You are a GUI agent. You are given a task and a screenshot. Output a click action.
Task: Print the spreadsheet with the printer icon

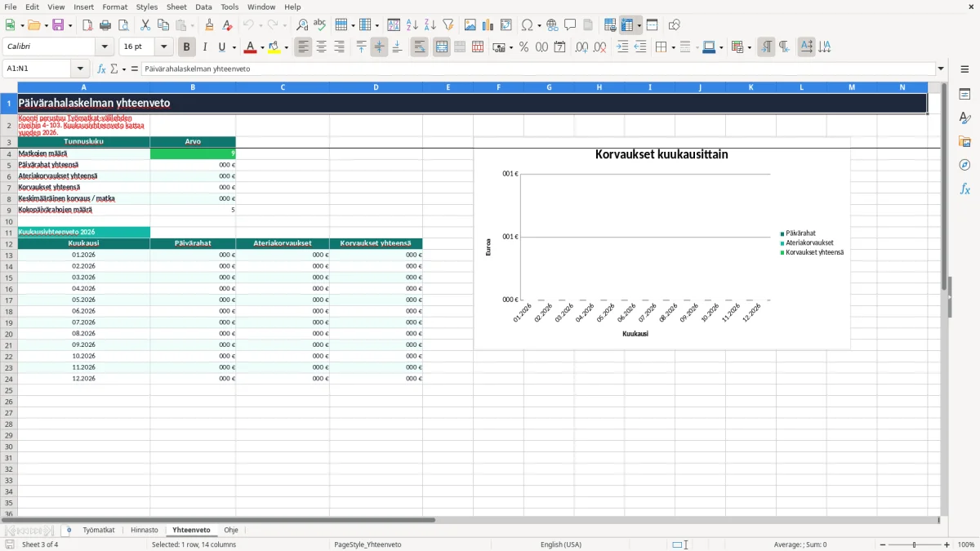tap(105, 25)
